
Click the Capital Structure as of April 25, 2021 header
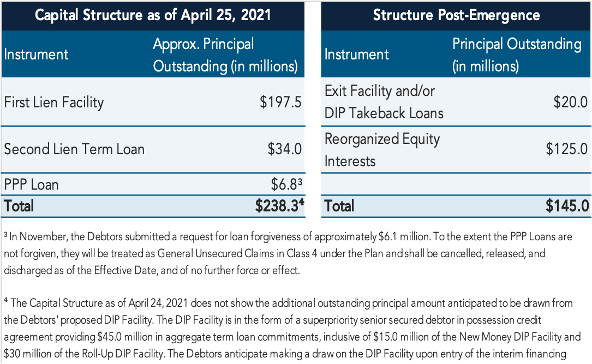click(x=153, y=15)
